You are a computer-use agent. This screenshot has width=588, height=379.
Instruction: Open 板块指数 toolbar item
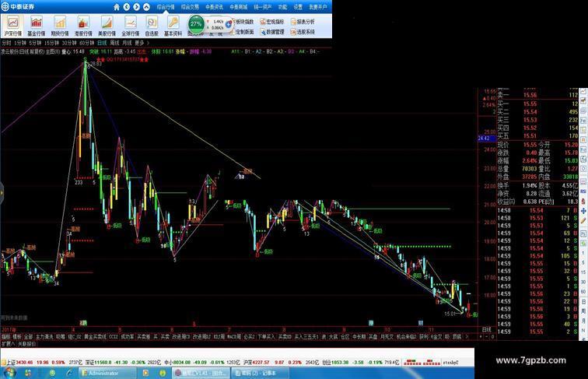click(243, 22)
